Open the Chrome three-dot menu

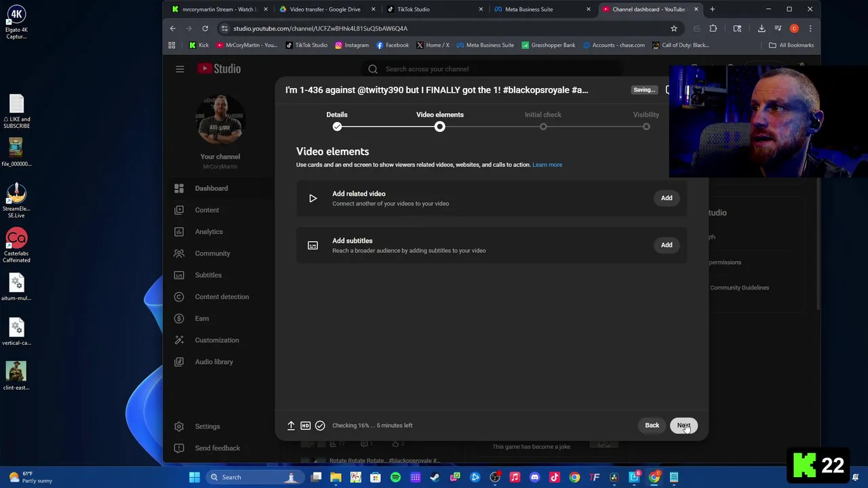[810, 28]
